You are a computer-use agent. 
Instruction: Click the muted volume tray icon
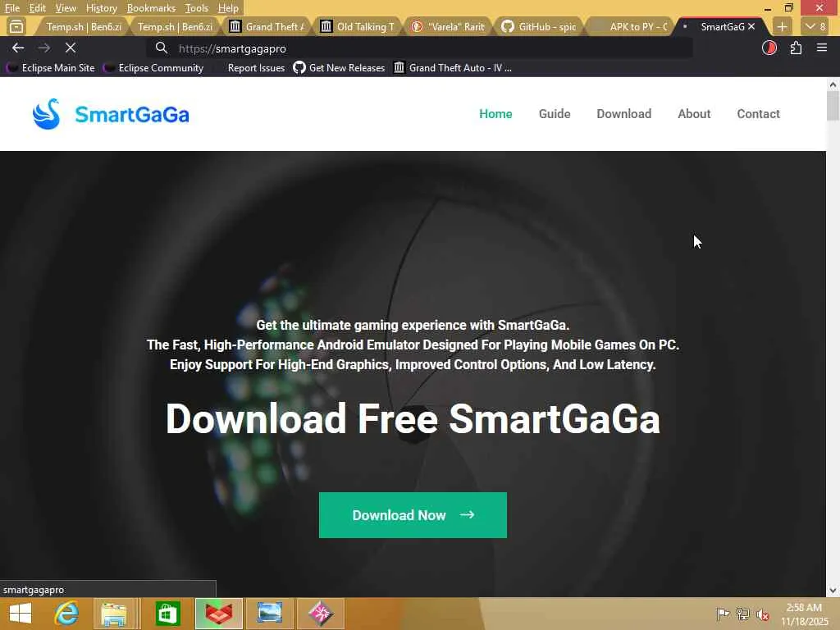pyautogui.click(x=763, y=614)
